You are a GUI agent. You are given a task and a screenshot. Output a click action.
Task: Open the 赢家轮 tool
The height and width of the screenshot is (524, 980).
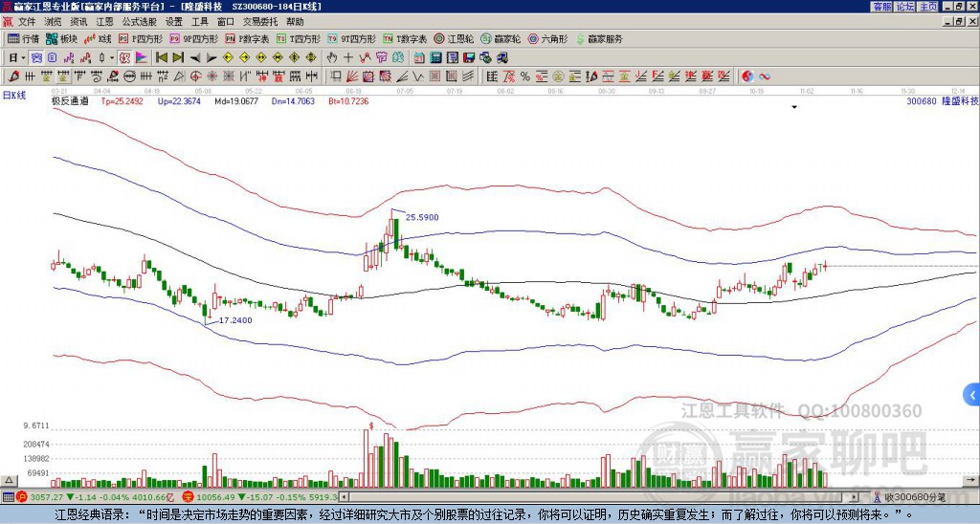pyautogui.click(x=501, y=38)
